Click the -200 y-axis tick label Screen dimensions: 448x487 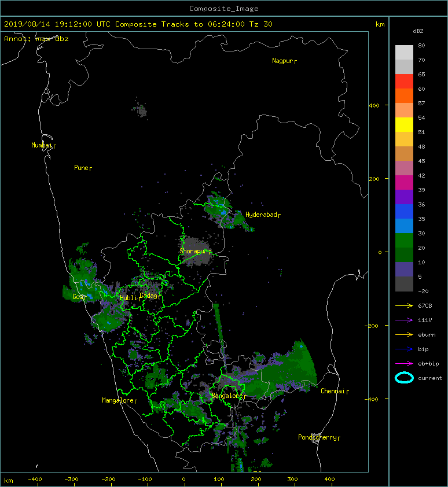tap(372, 326)
